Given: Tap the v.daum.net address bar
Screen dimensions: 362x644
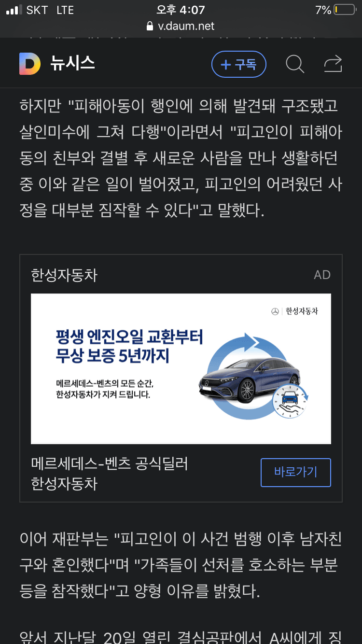Looking at the screenshot, I should [x=181, y=26].
